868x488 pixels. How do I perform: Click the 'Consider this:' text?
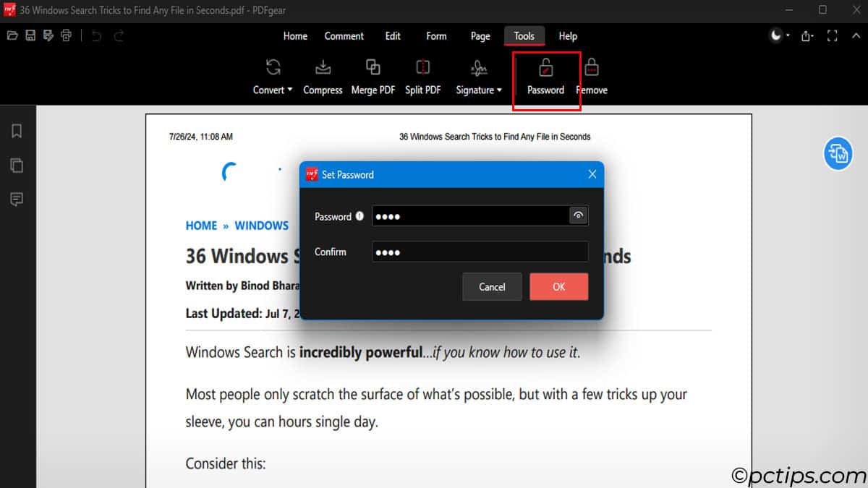tap(226, 463)
